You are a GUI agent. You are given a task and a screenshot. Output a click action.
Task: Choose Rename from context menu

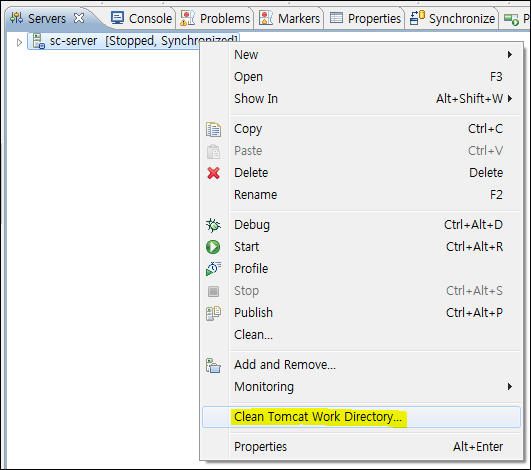tap(361, 195)
